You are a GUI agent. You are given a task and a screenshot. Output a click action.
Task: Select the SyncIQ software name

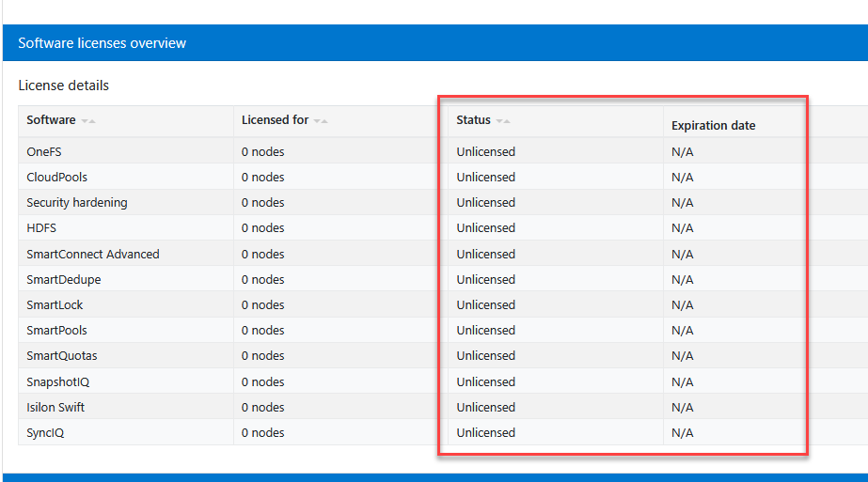coord(45,433)
